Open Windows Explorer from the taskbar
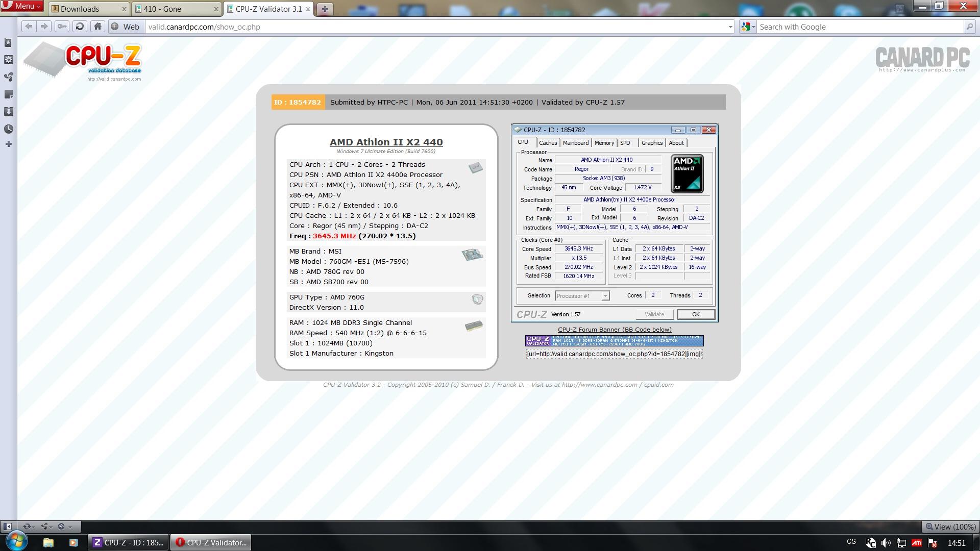This screenshot has width=980, height=551. point(48,542)
